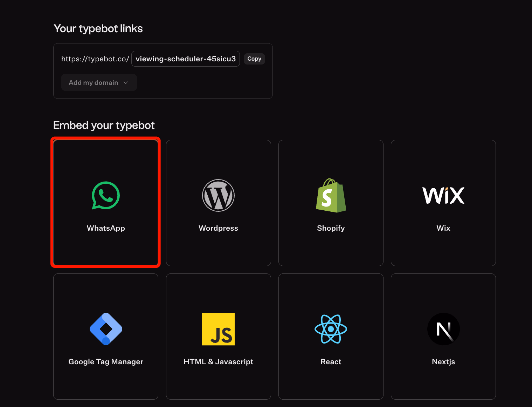Click the React atom icon
The width and height of the screenshot is (532, 407).
331,329
